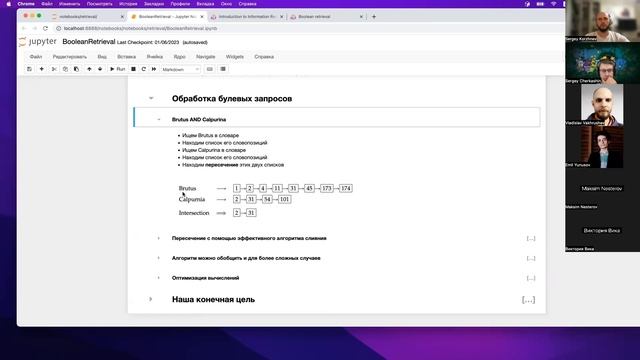640x360 pixels.
Task: Click ellipsis next to Наша конечная цель
Action: (x=528, y=300)
